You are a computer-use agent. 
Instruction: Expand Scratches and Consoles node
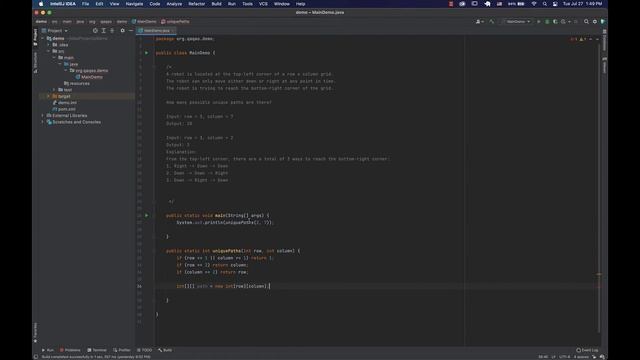click(43, 122)
